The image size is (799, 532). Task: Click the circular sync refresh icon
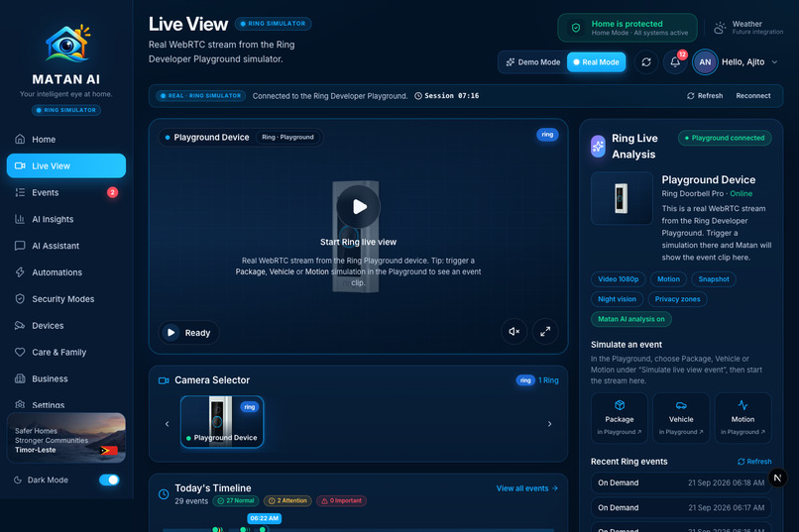point(646,62)
